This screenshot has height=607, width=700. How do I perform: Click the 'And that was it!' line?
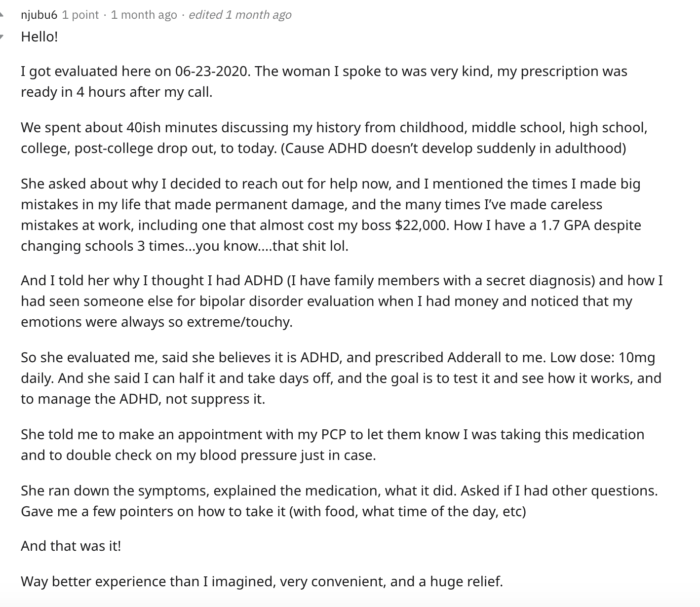tap(71, 546)
